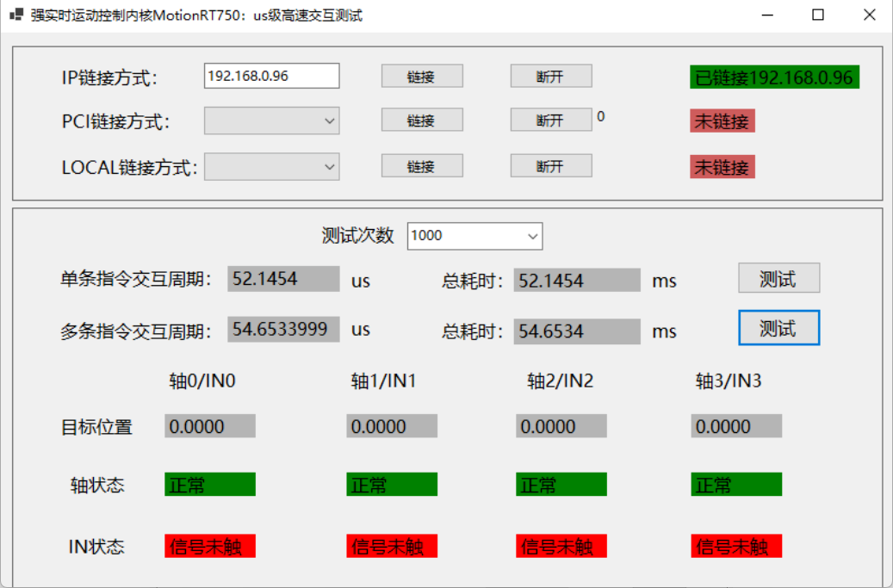
Task: Click the IN状态 row label
Action: [96, 547]
